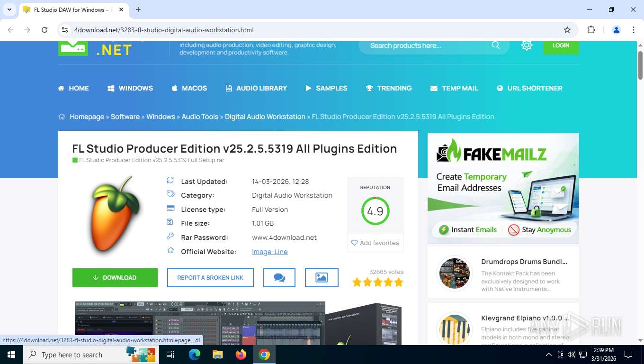The width and height of the screenshot is (644, 364).
Task: Click the first rating star
Action: click(x=357, y=282)
